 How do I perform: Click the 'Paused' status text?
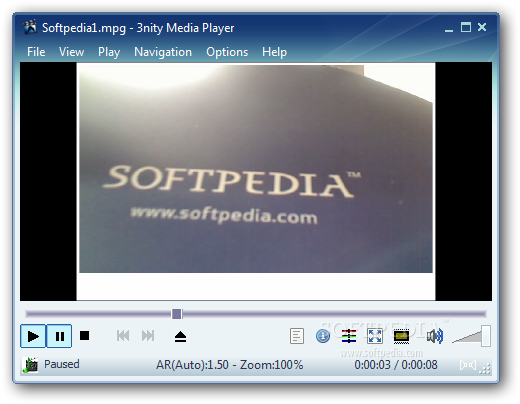[62, 364]
